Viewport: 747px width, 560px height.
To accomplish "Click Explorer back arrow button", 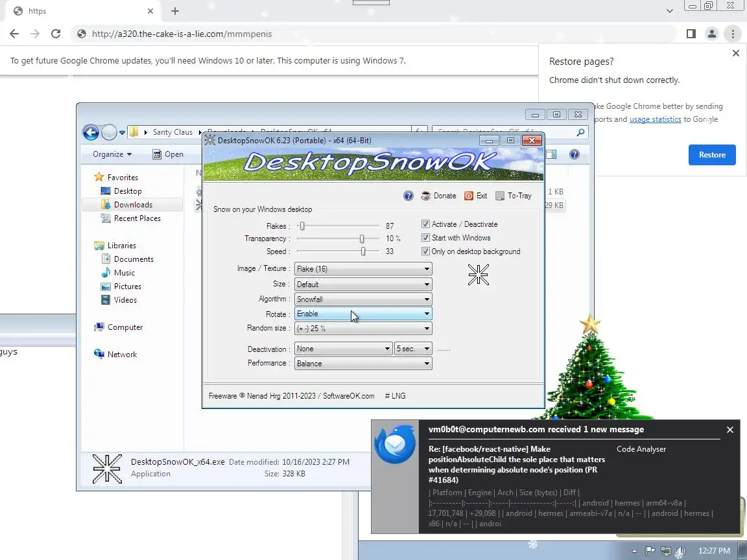I will click(x=91, y=132).
